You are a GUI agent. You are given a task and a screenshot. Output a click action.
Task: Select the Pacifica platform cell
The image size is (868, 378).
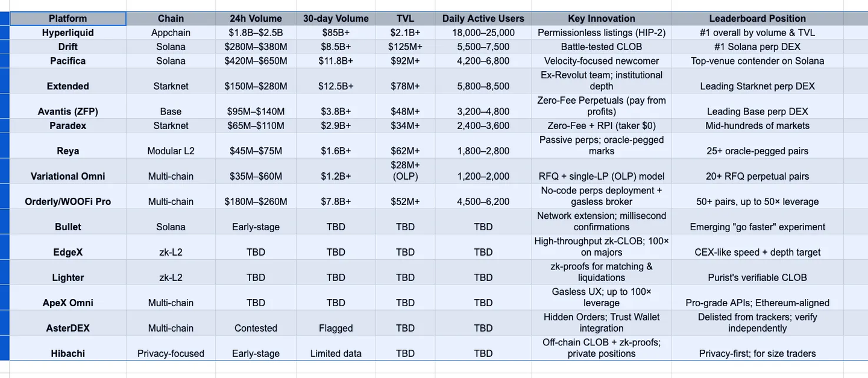[68, 61]
